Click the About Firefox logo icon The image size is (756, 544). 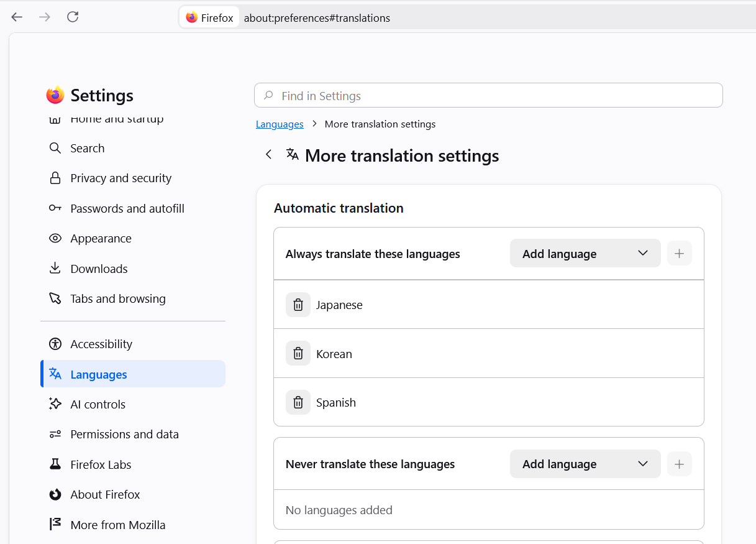[55, 494]
